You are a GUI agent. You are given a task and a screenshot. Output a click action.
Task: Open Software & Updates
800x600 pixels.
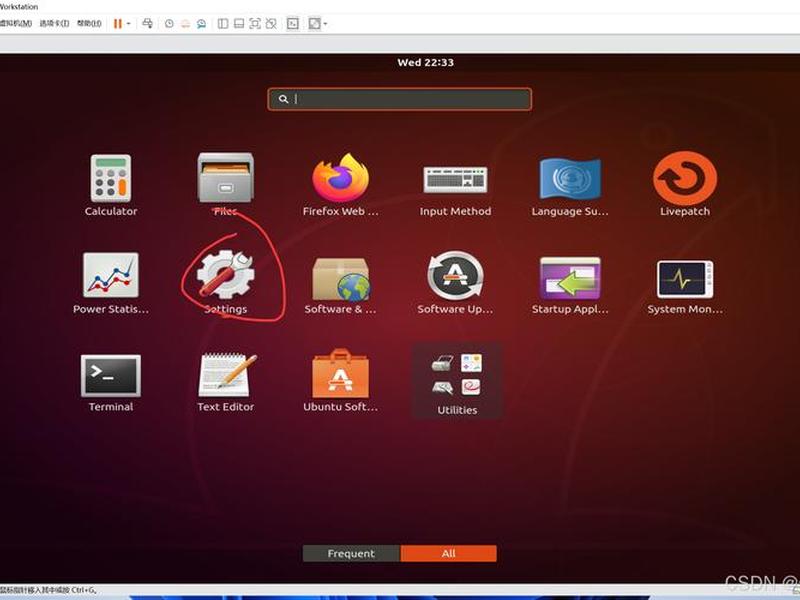(340, 286)
